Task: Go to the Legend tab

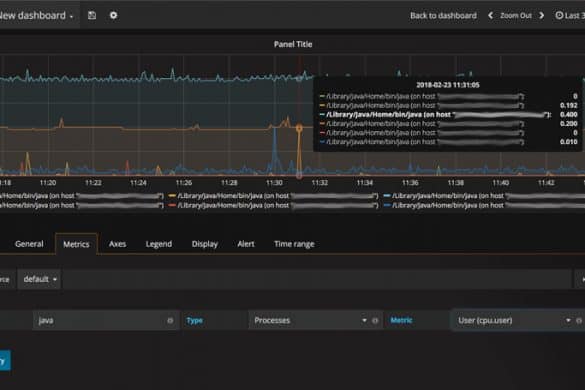Action: (159, 244)
